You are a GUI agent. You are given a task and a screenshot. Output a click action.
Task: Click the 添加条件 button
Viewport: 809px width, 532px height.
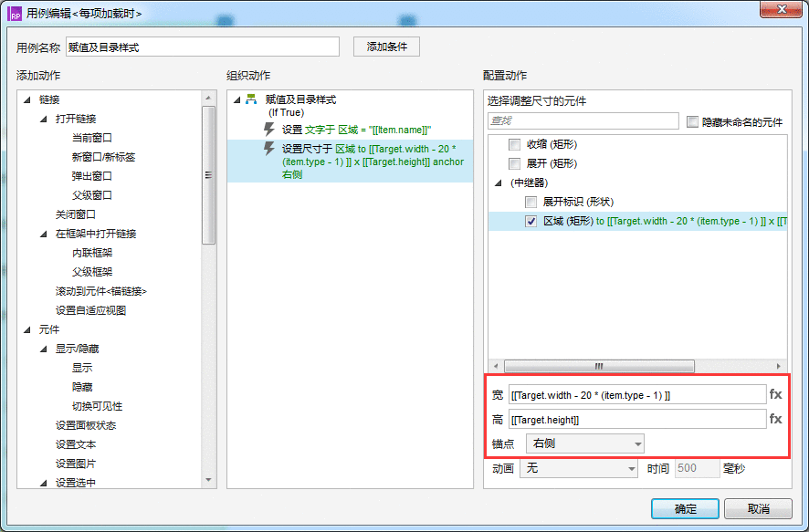pyautogui.click(x=386, y=47)
